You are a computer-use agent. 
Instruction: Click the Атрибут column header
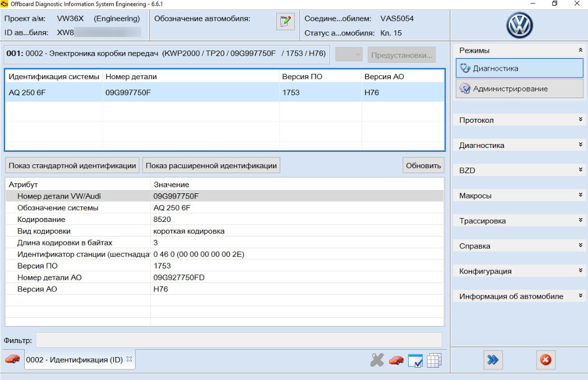[77, 184]
